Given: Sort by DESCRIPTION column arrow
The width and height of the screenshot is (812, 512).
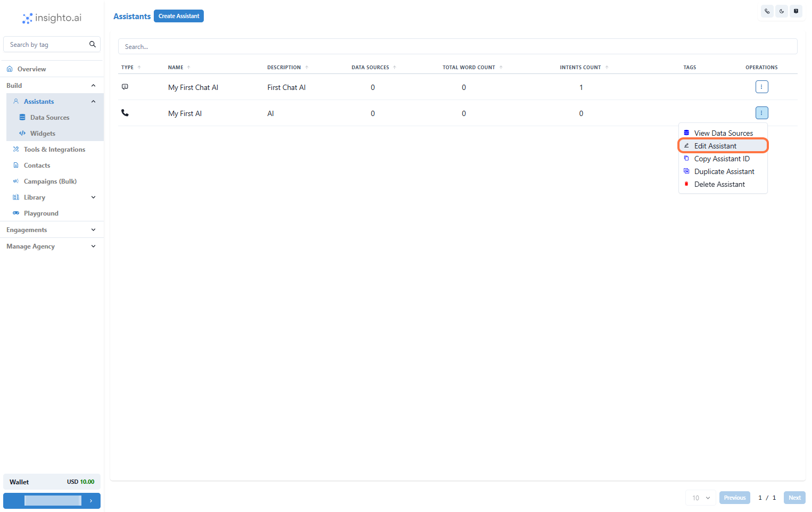Looking at the screenshot, I should coord(307,67).
